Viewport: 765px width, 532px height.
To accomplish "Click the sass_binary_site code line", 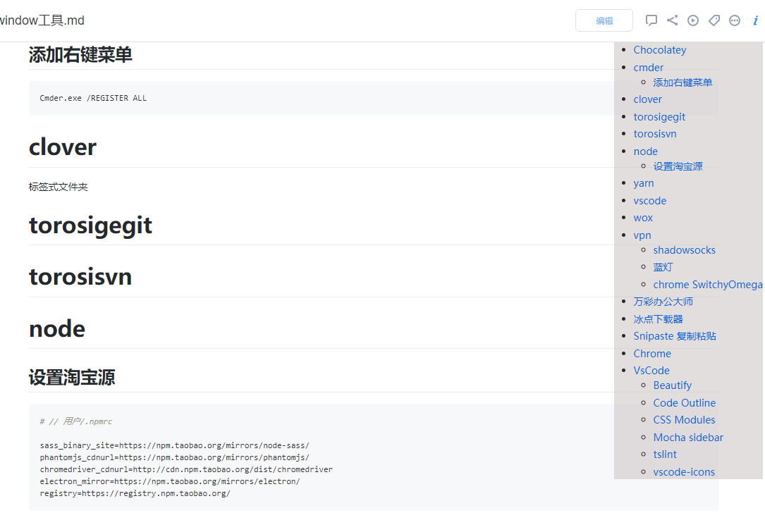I will pos(175,446).
